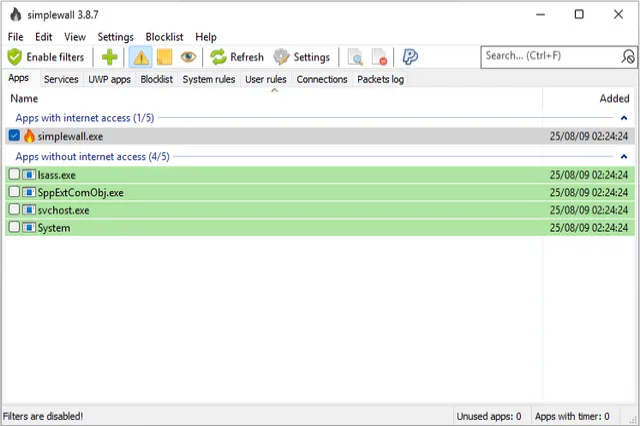Clear the log file icon
Viewport: 640px width, 426px height.
(x=379, y=57)
